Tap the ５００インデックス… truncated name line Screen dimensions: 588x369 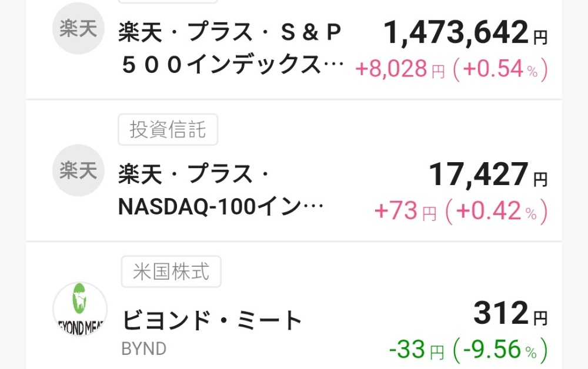pyautogui.click(x=232, y=65)
